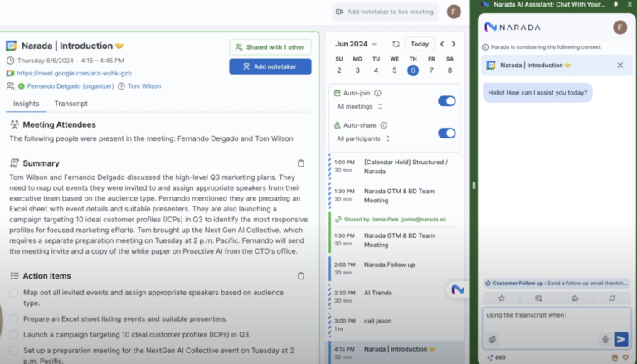Switch to the Transcript tab
Image resolution: width=637 pixels, height=364 pixels.
(x=71, y=104)
